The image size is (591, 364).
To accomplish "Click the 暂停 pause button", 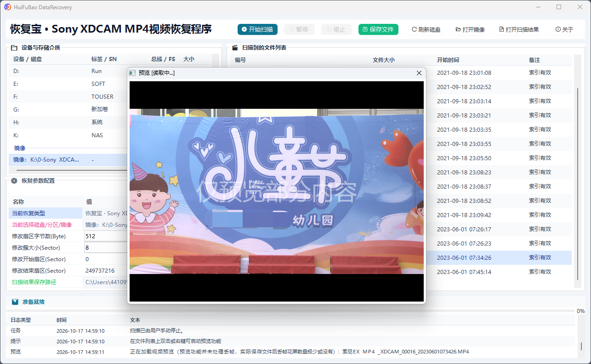I will (299, 29).
